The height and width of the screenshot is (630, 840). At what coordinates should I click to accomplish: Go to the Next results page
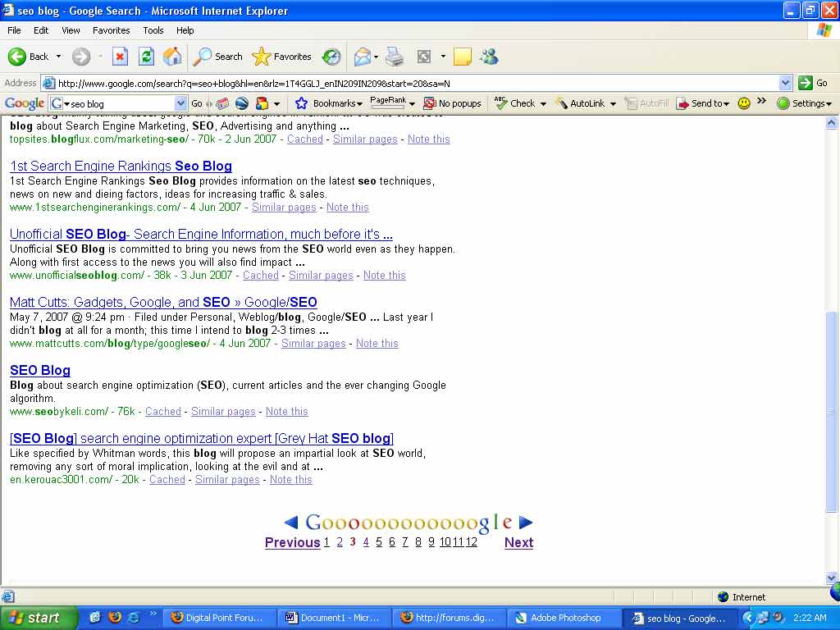point(518,542)
